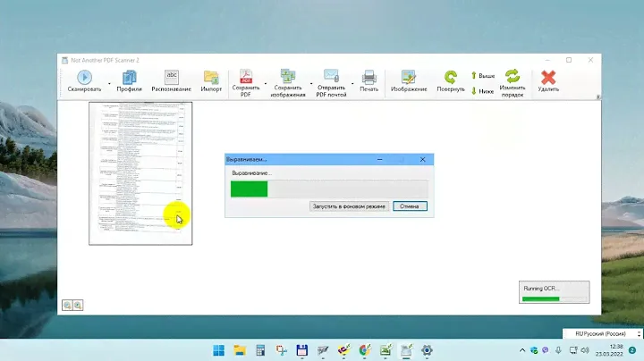Click the red Удалить (Delete) icon
The width and height of the screenshot is (644, 361).
(x=548, y=78)
